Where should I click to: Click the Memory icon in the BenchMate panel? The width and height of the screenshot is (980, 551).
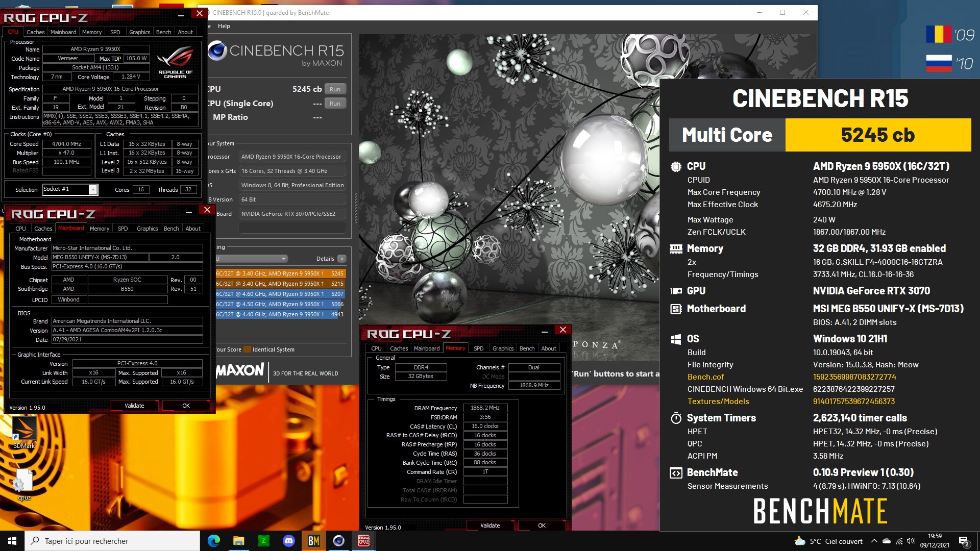pyautogui.click(x=676, y=248)
